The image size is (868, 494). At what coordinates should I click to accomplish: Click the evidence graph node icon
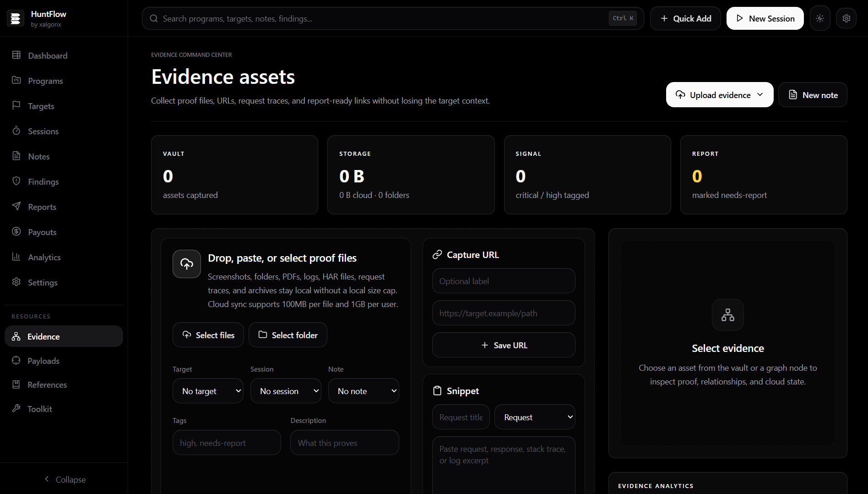point(728,315)
